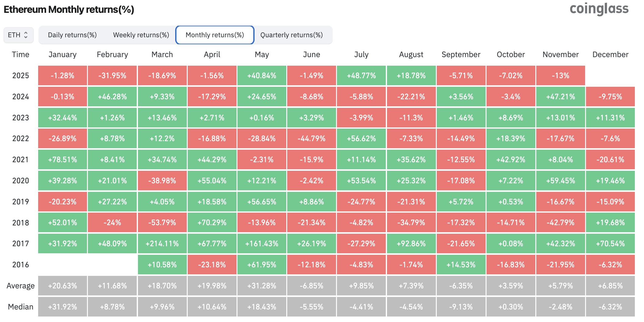Image resolution: width=644 pixels, height=322 pixels.
Task: Click the active Monthly returns tab
Action: pyautogui.click(x=214, y=35)
